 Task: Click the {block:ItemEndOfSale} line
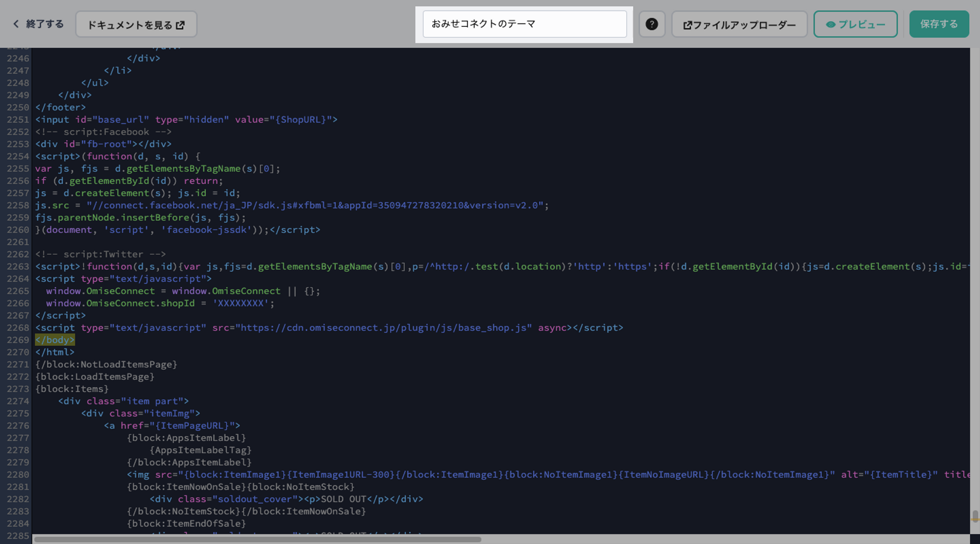pos(186,523)
